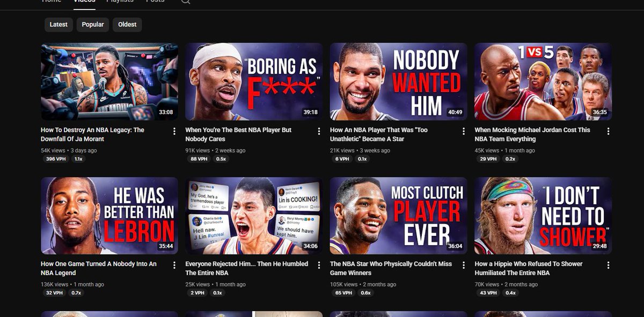This screenshot has width=644, height=317.
Task: Click title "How a Hippie Who Refused To Shower"
Action: tap(529, 268)
